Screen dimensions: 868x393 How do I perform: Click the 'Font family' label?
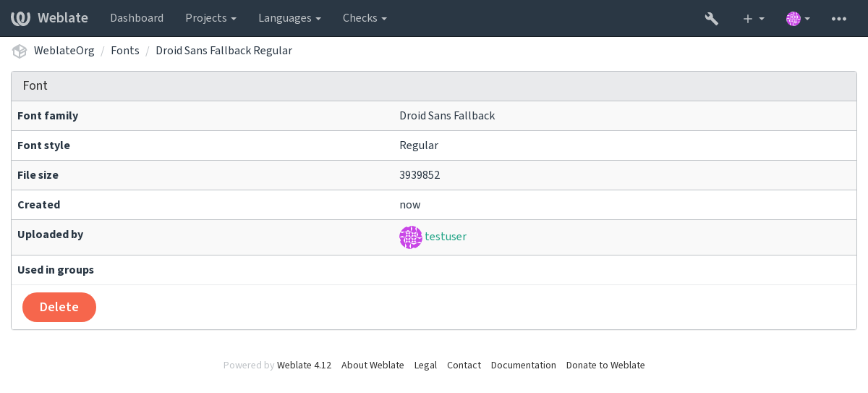coord(48,116)
